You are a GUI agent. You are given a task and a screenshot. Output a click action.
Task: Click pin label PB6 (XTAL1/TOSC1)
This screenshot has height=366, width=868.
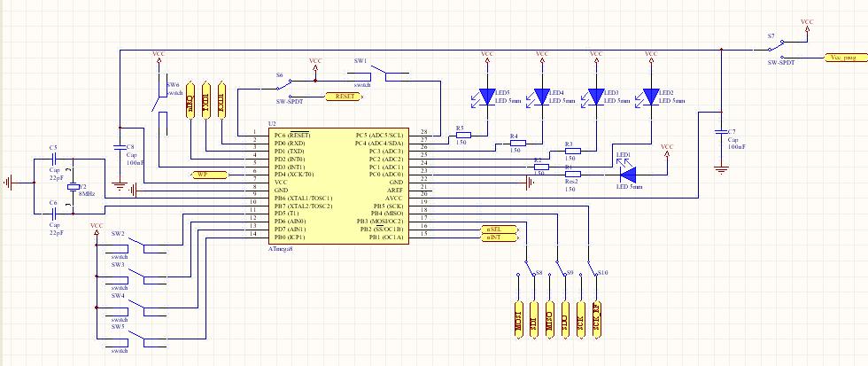(x=303, y=198)
